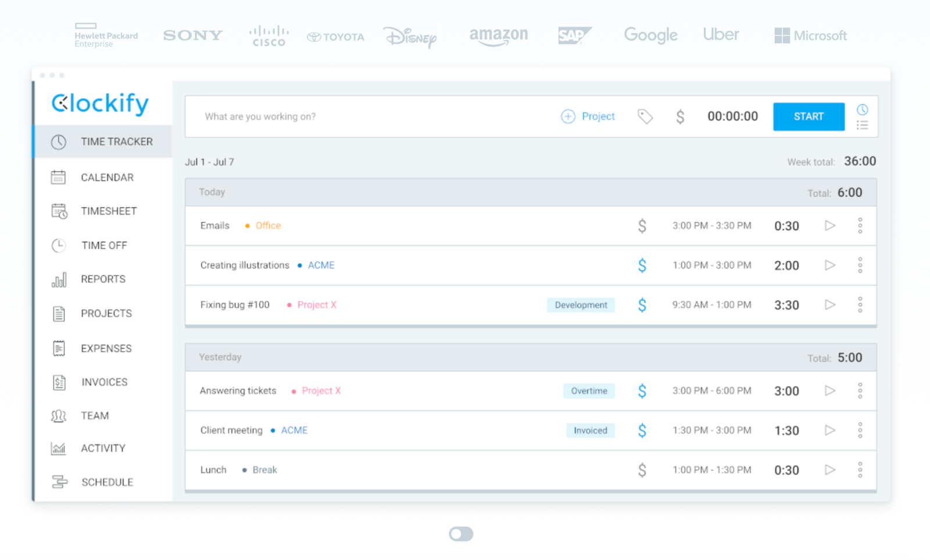Open the Team page
The width and height of the screenshot is (930, 560).
pos(95,415)
